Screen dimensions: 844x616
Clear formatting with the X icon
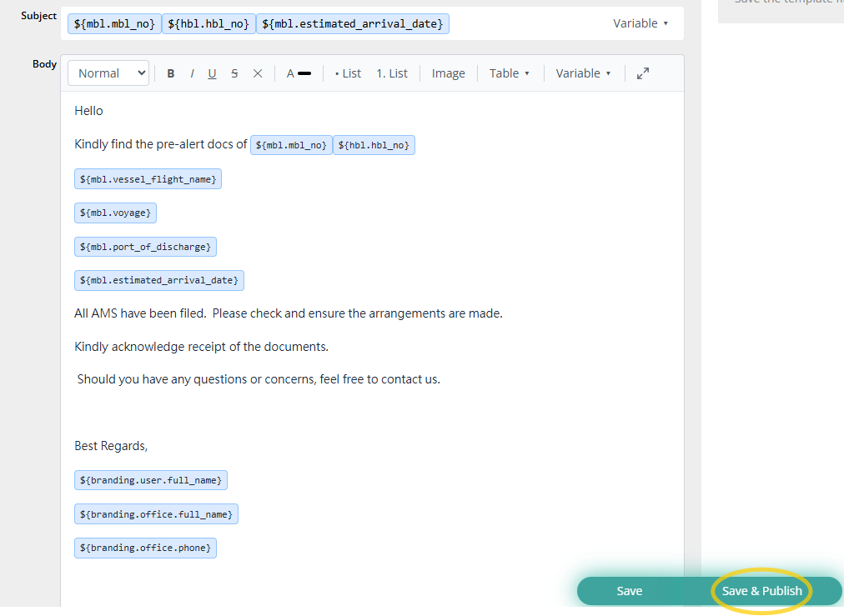258,73
